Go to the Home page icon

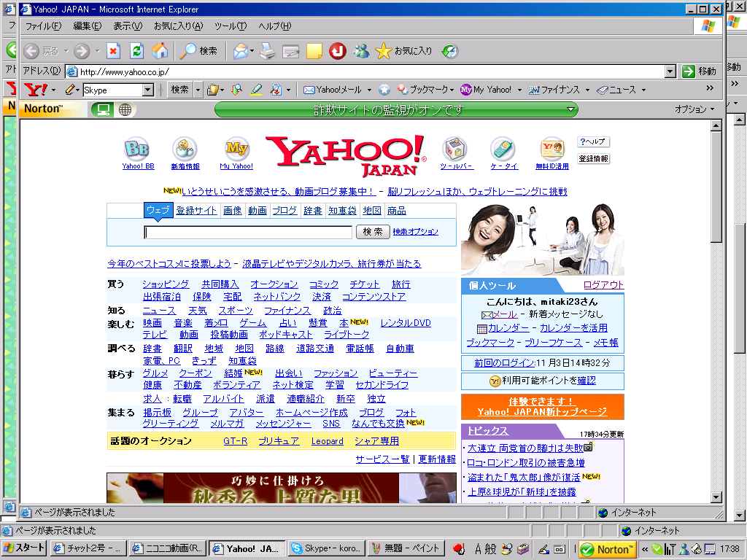pyautogui.click(x=160, y=51)
